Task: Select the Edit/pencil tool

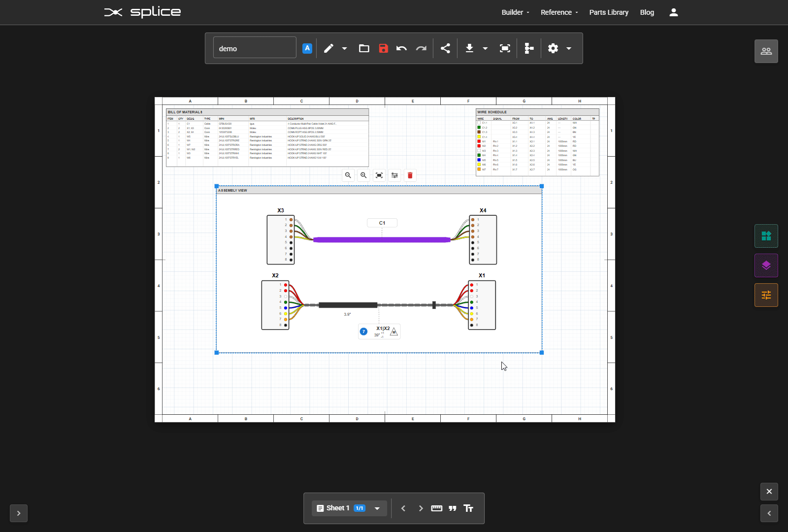Action: click(328, 48)
